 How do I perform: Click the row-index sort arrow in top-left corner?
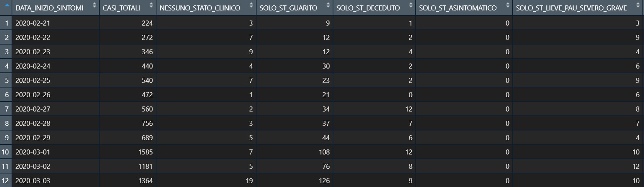pos(7,6)
